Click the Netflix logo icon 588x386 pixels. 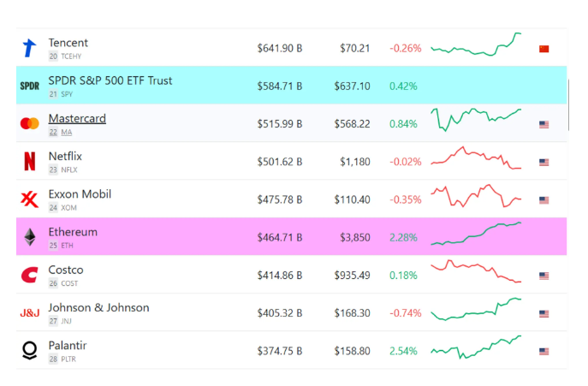(30, 162)
